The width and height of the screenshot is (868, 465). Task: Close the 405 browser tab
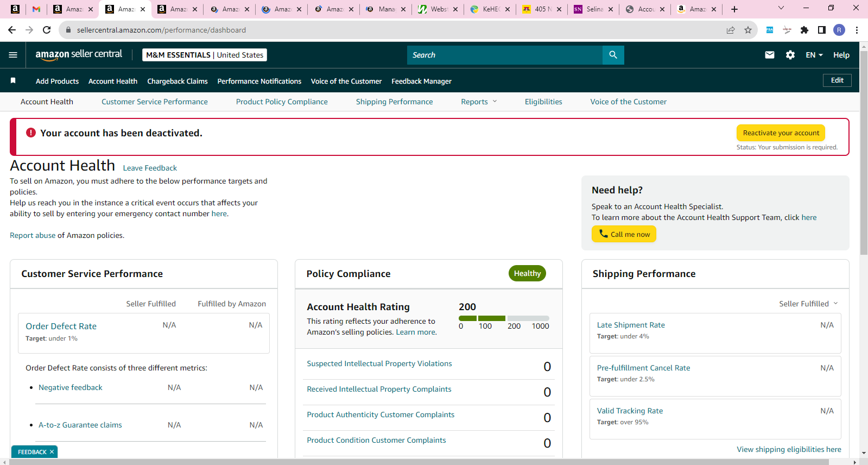(x=559, y=9)
